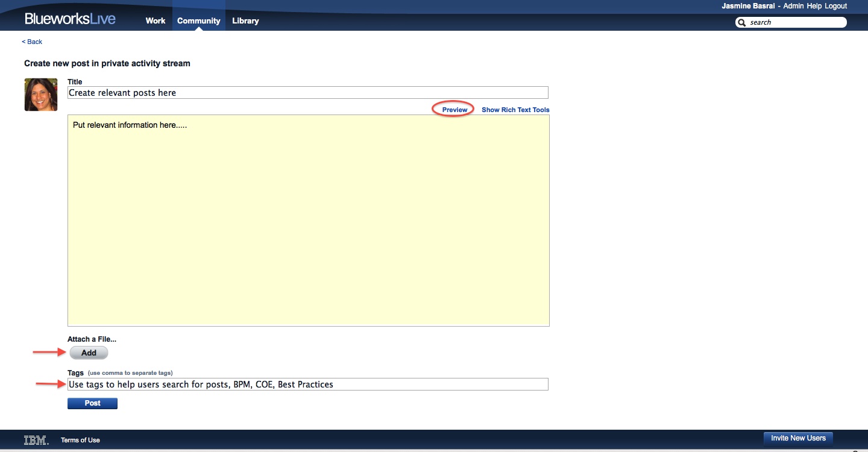The height and width of the screenshot is (452, 868).
Task: Click the 'use comma to separate tags' hint
Action: (x=130, y=373)
